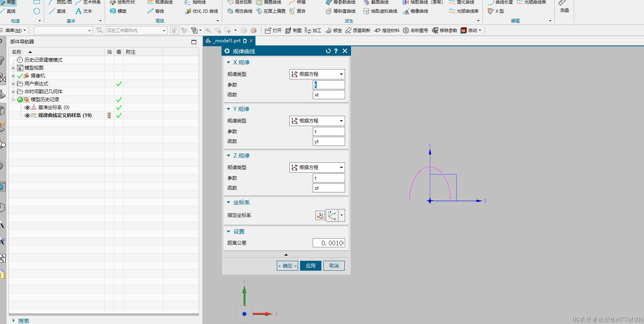The image size is (644, 324).
Task: Select the 螺旋 helix curve tool
Action: 118,11
